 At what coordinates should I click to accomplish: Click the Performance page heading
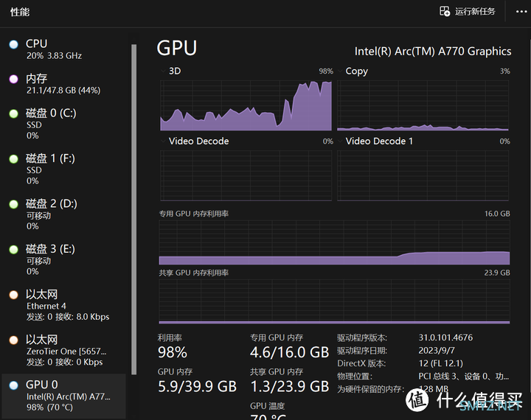(x=20, y=13)
